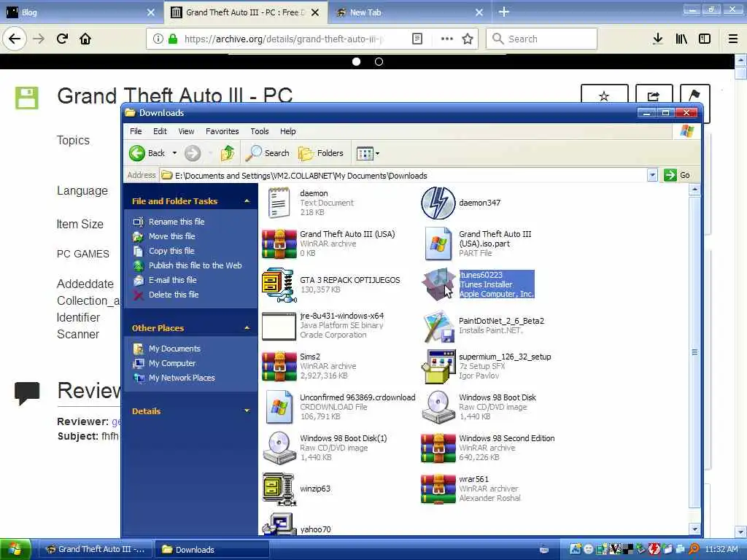The width and height of the screenshot is (747, 560).
Task: Select Windows 98 Boot Disk(1) image icon
Action: pyautogui.click(x=279, y=448)
